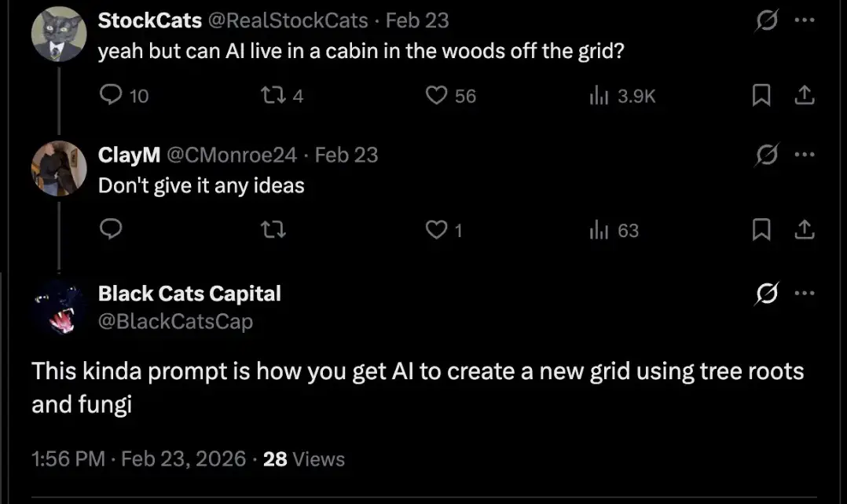Bookmark ClayM's tweet
The height and width of the screenshot is (504, 847).
761,230
